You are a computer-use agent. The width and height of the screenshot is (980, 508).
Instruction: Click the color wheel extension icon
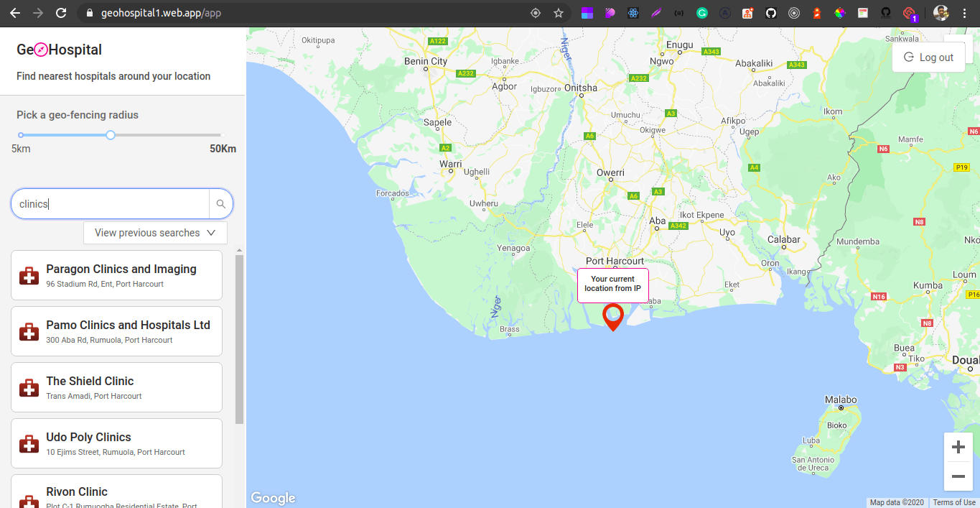tap(840, 13)
